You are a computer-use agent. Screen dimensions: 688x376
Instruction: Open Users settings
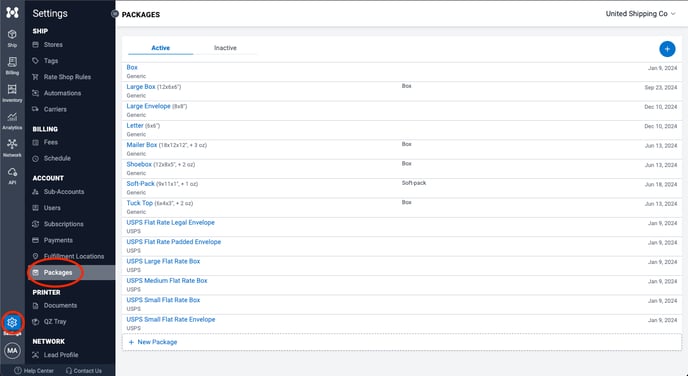click(52, 208)
